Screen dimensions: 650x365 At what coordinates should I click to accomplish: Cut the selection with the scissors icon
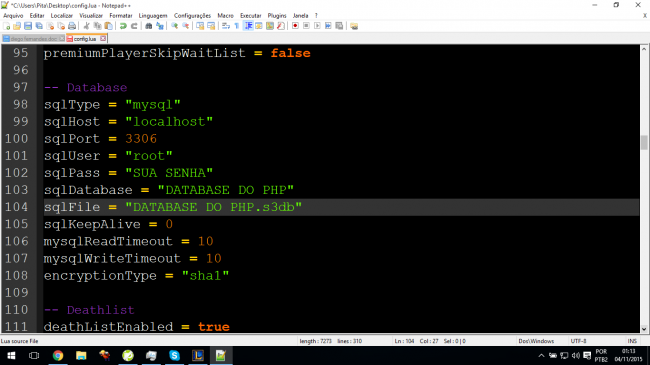(87, 26)
